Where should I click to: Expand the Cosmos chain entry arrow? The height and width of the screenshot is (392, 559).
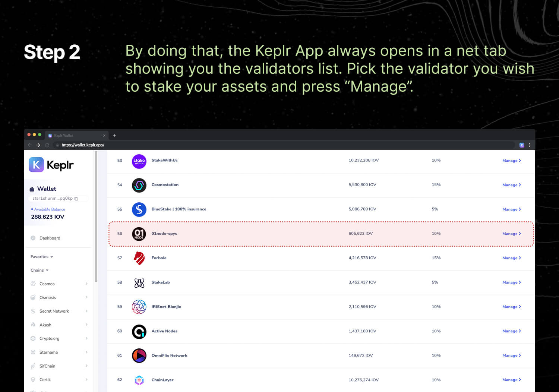[86, 284]
